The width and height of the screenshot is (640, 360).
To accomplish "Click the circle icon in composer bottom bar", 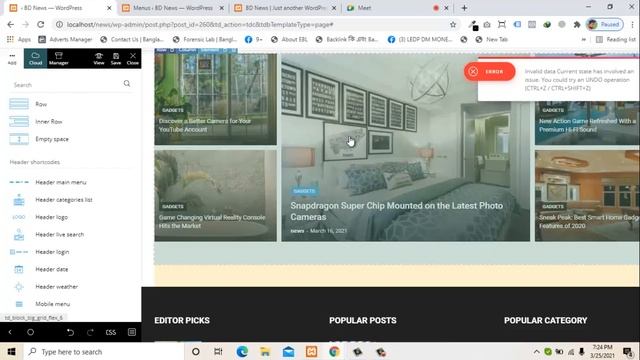I will [30, 332].
